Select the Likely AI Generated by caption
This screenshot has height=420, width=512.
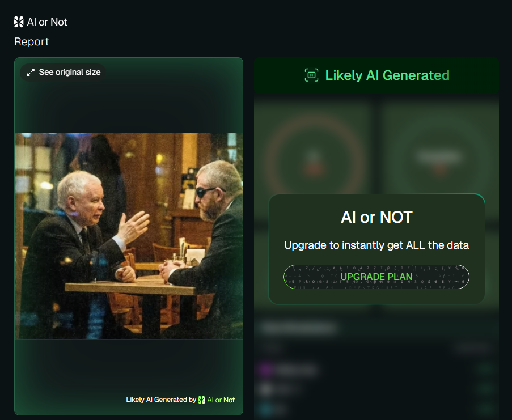161,400
